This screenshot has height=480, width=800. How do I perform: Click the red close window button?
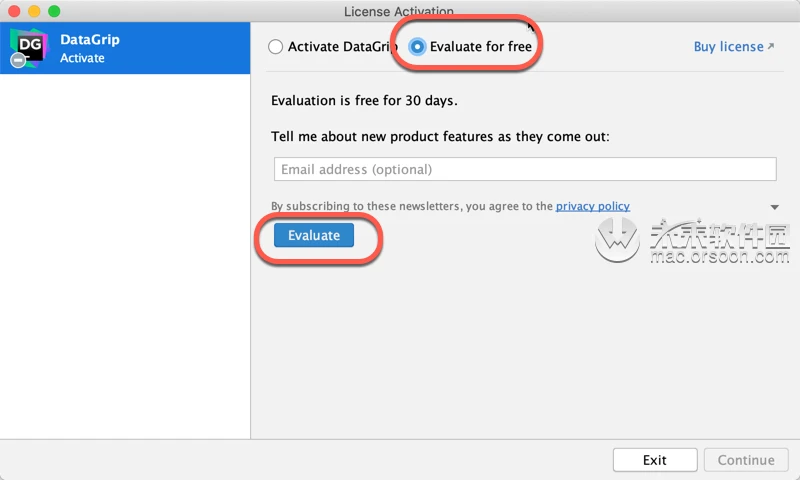click(14, 11)
